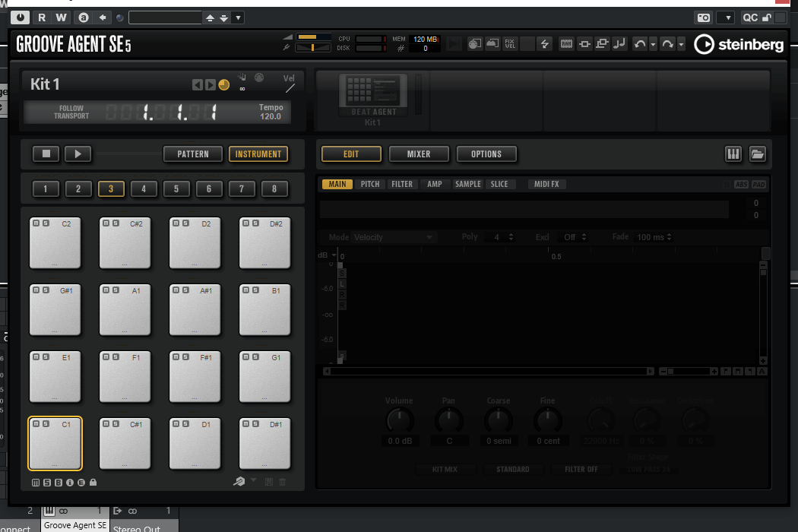This screenshot has width=798, height=532.
Task: Click the Volume knob
Action: pyautogui.click(x=400, y=420)
